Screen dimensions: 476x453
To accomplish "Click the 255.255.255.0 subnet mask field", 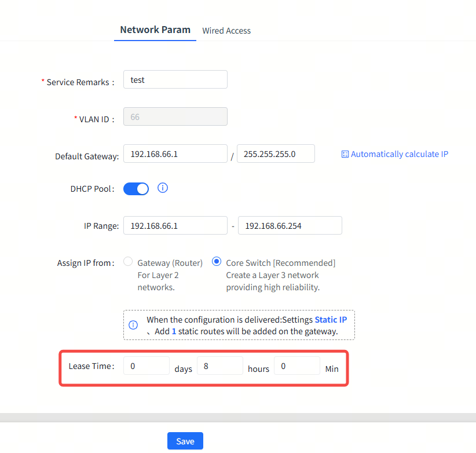I will click(x=275, y=154).
